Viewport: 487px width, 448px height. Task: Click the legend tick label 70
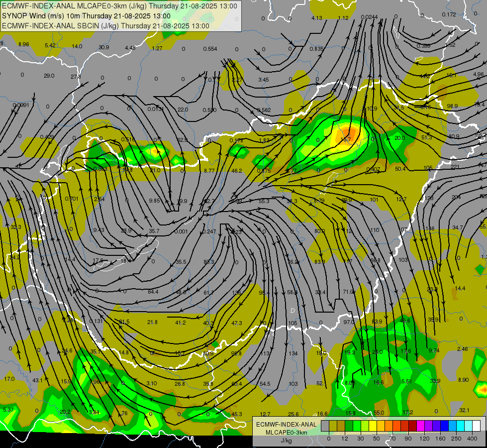tap(392, 439)
